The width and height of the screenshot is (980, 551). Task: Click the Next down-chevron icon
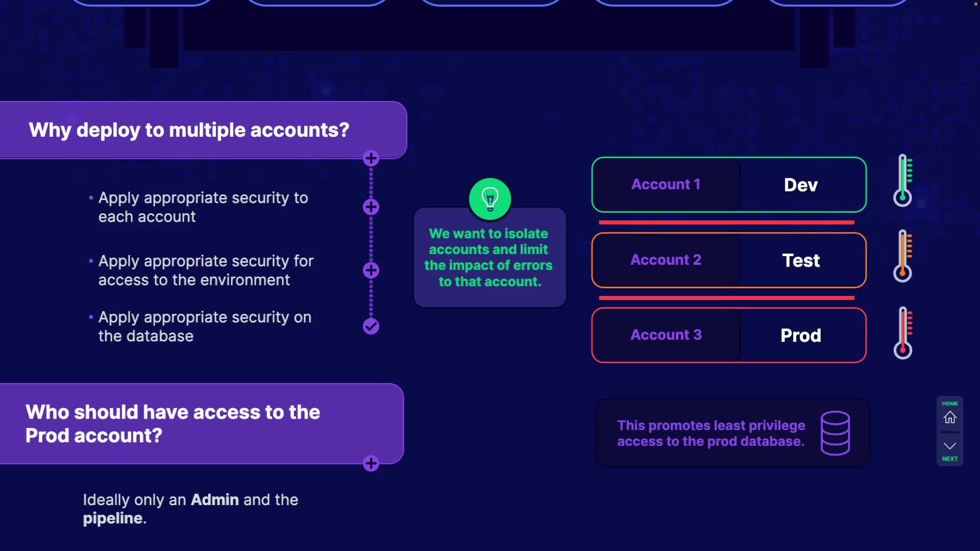(949, 447)
